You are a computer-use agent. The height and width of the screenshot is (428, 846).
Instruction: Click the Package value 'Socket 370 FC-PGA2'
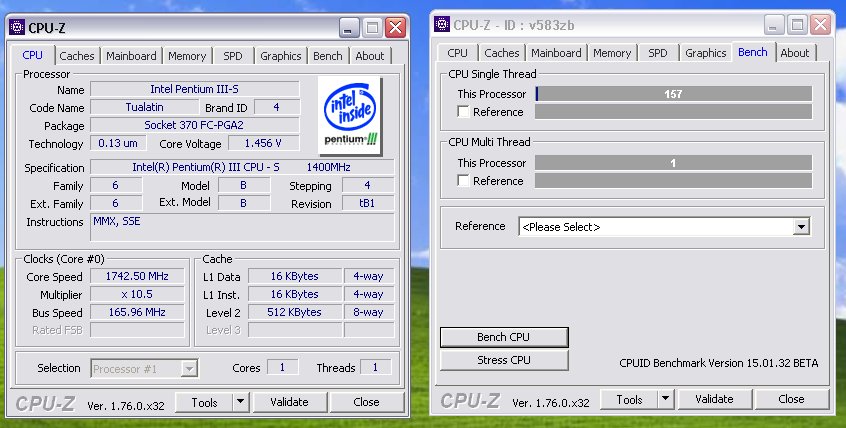pos(195,125)
